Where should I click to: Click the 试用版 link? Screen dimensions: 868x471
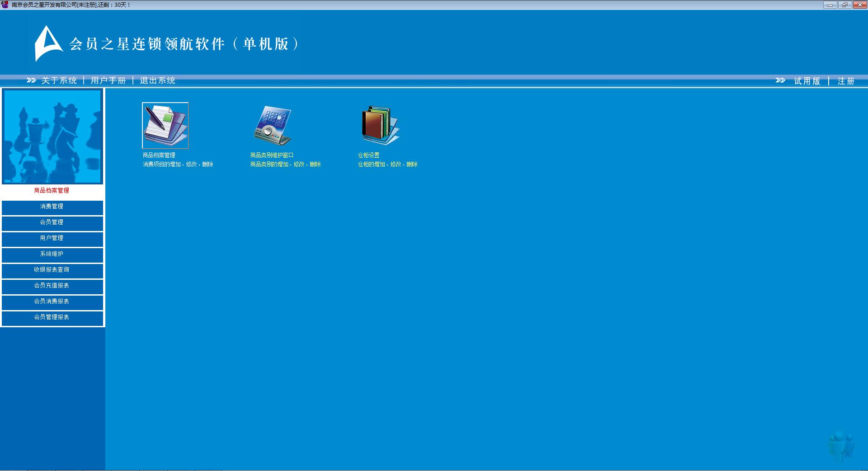(807, 81)
